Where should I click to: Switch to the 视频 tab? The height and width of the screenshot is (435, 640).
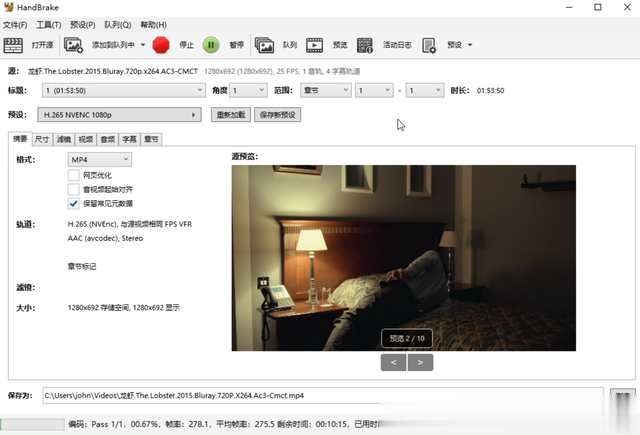tap(86, 140)
